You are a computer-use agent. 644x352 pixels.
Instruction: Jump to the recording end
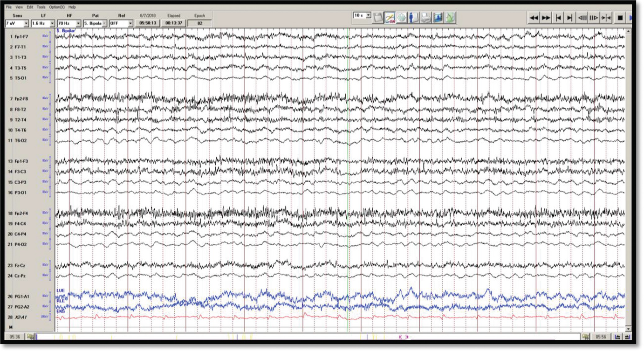click(569, 18)
